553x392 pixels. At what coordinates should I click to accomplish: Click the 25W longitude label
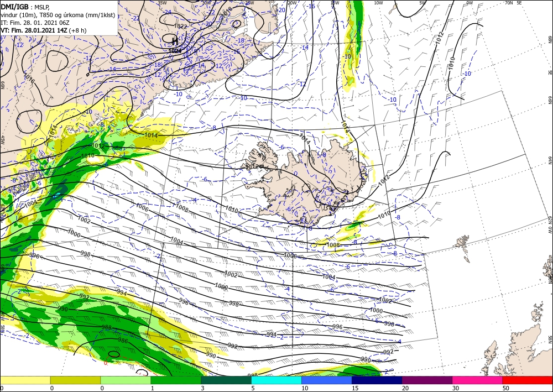[x=249, y=3]
